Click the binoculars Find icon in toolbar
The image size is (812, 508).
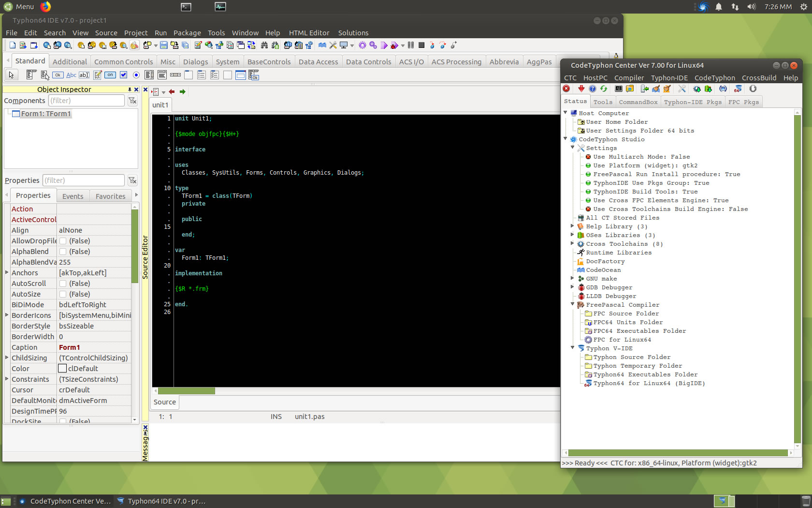pos(264,45)
